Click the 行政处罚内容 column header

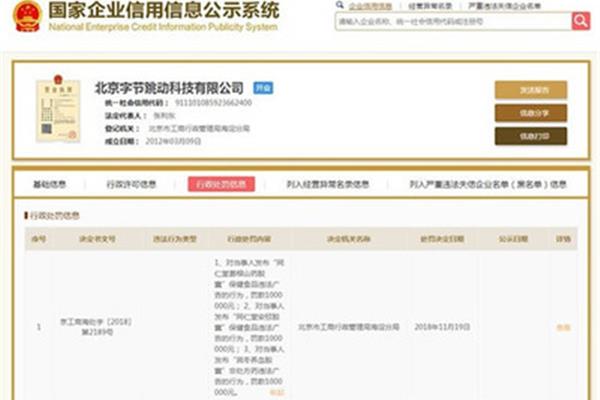[249, 239]
